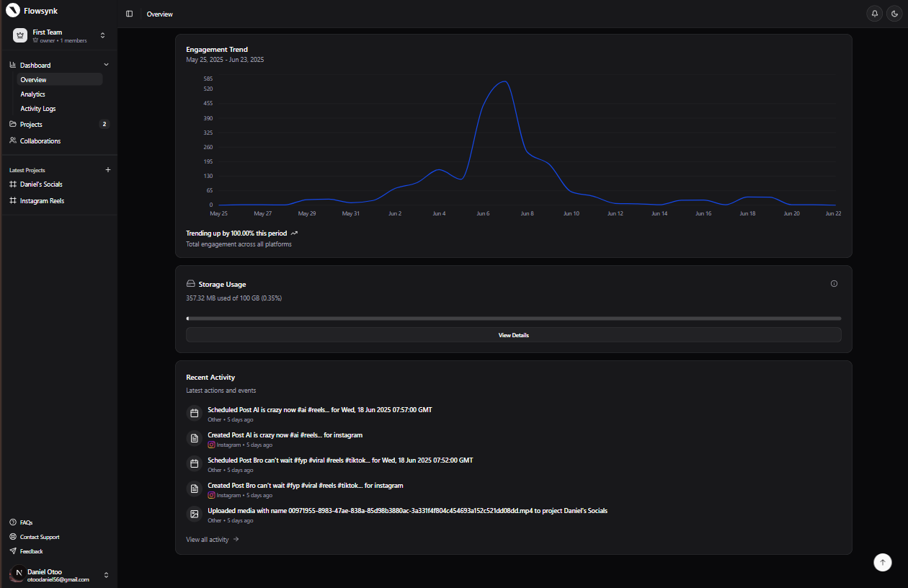Select the Projects folder icon
The width and height of the screenshot is (908, 588).
(12, 124)
